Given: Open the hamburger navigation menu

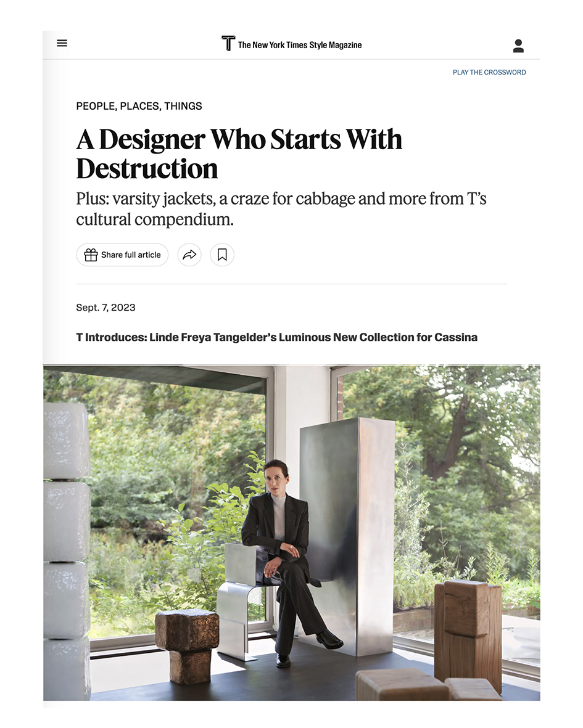Looking at the screenshot, I should tap(62, 43).
